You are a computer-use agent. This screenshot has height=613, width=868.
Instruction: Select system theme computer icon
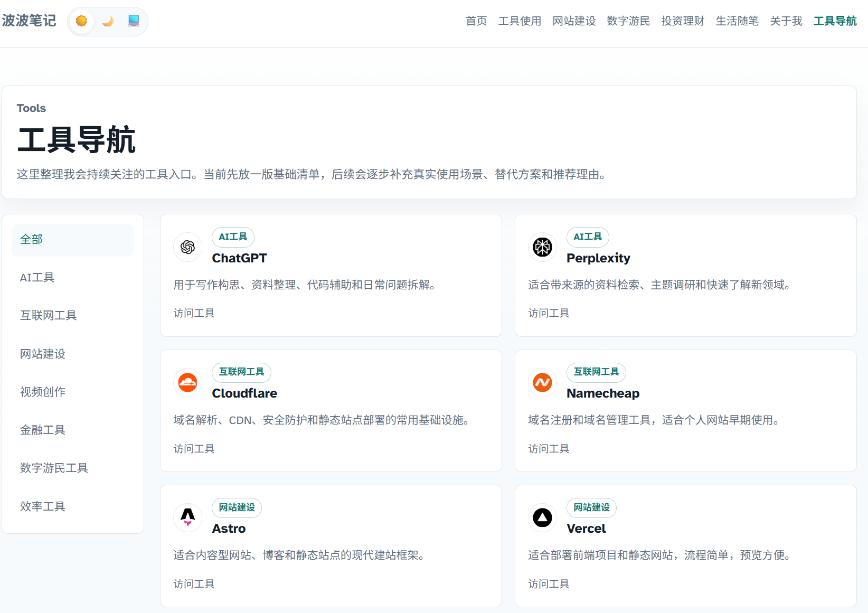[x=134, y=21]
